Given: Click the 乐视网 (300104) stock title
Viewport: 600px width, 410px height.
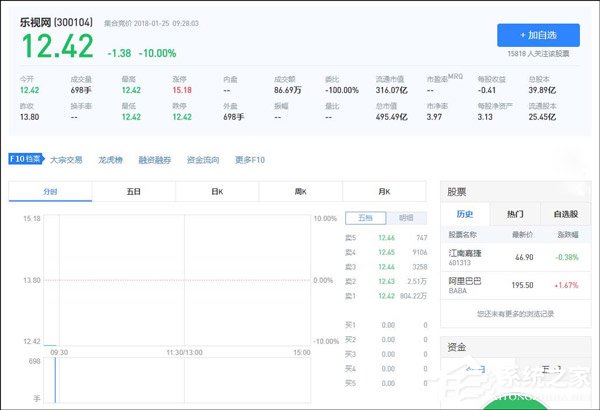Looking at the screenshot, I should click(56, 23).
